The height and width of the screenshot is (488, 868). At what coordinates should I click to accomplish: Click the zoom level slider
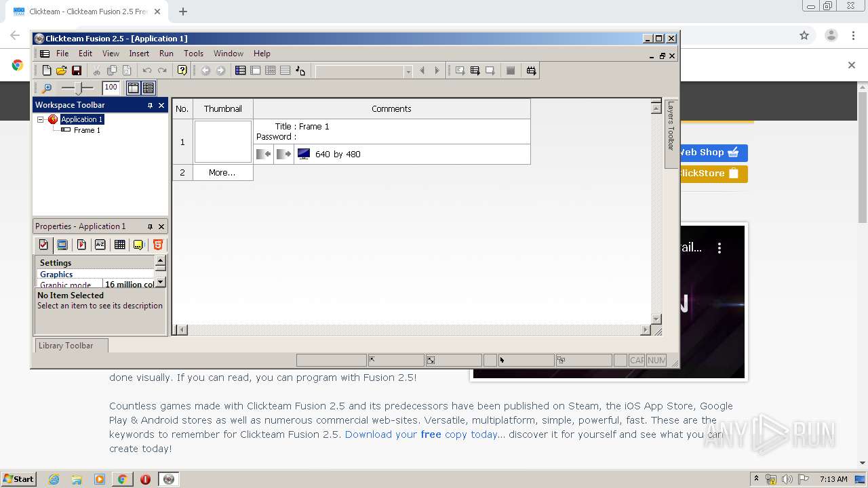(77, 88)
